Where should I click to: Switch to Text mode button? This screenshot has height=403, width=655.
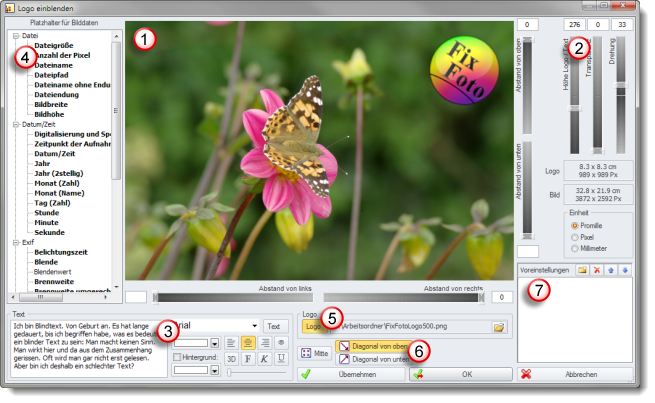point(276,326)
